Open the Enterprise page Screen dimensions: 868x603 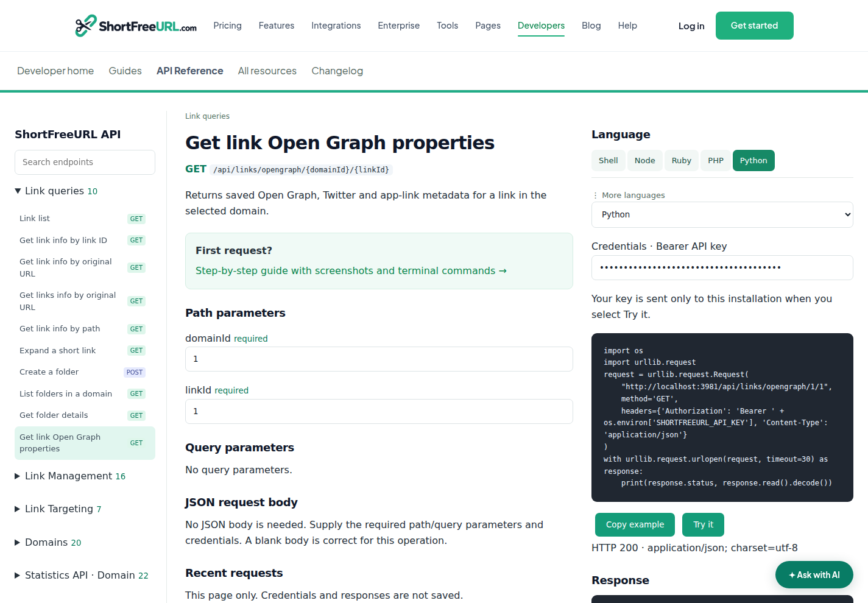(399, 26)
